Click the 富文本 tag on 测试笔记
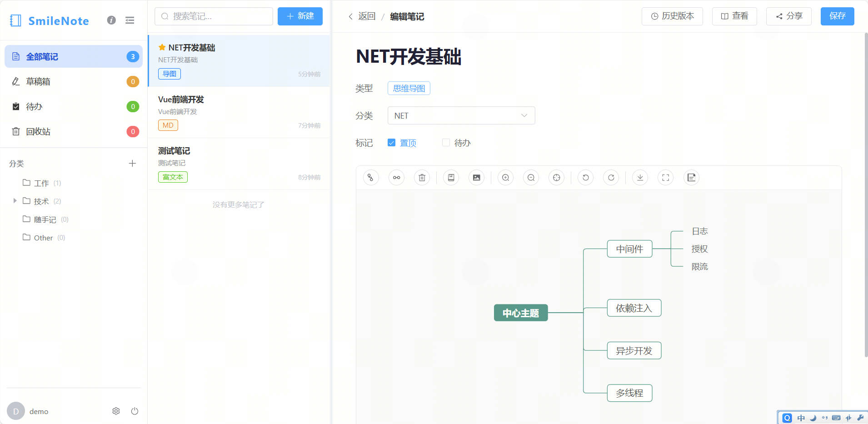The image size is (868, 424). point(173,177)
